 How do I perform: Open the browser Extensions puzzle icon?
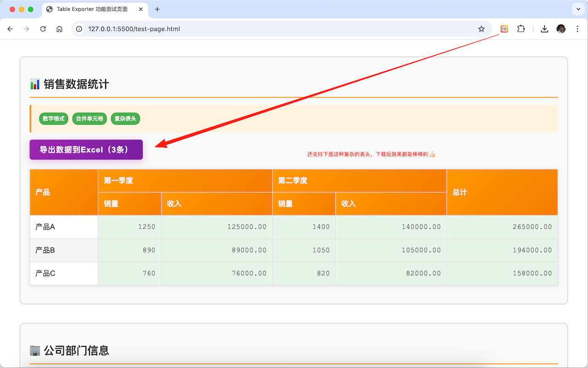(520, 29)
